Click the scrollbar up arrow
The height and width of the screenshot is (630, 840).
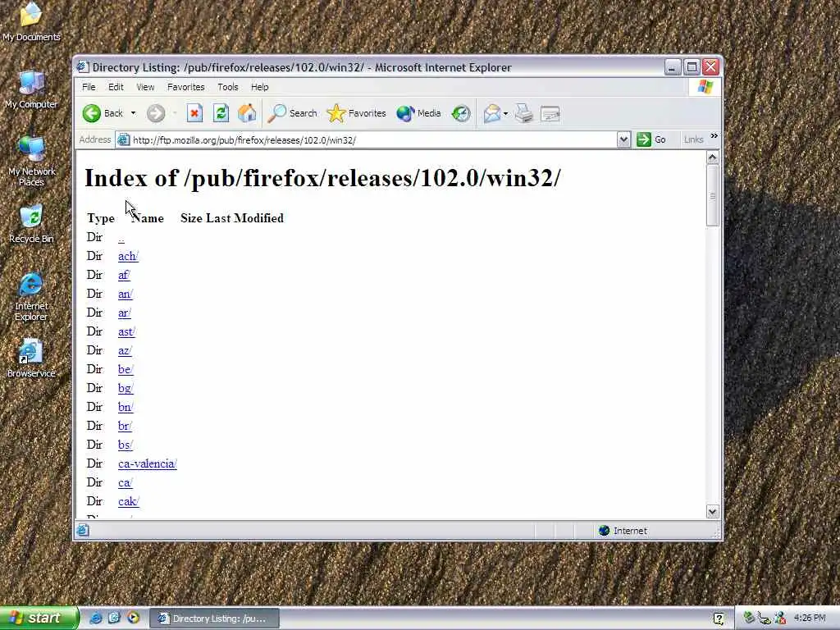[x=712, y=157]
